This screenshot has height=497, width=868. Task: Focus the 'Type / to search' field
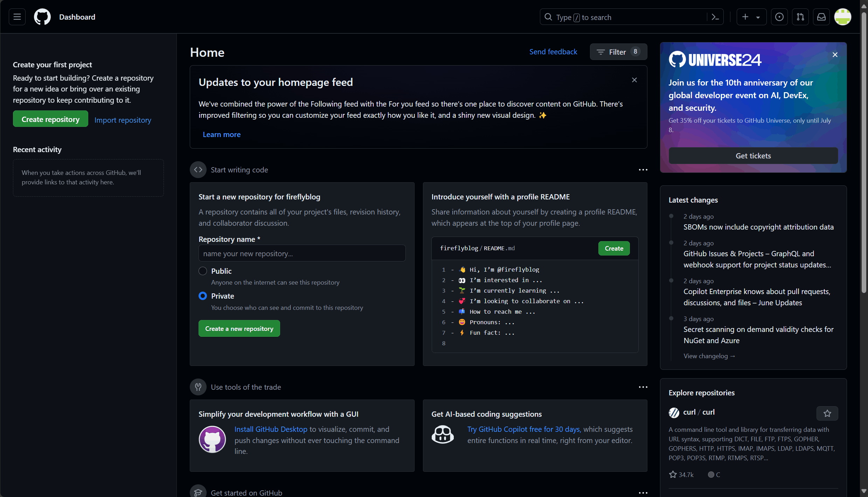pyautogui.click(x=631, y=17)
